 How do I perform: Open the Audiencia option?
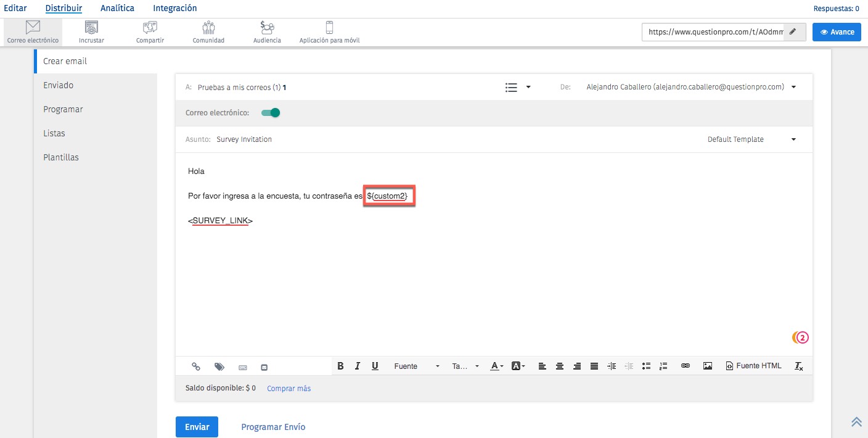267,33
